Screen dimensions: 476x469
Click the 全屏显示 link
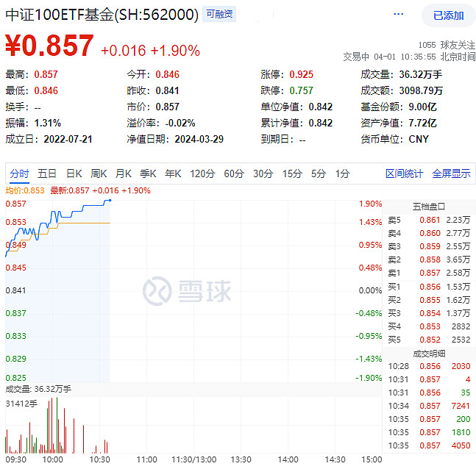coord(451,173)
